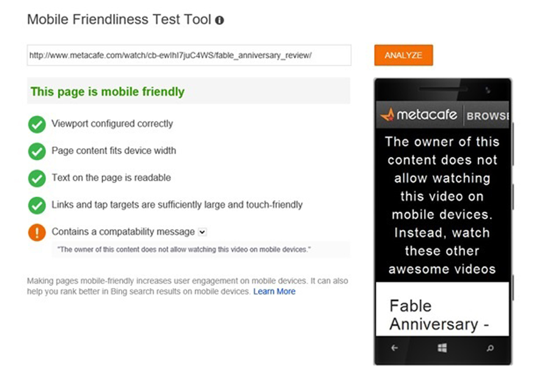Click the orange compatibility warning icon

[37, 232]
